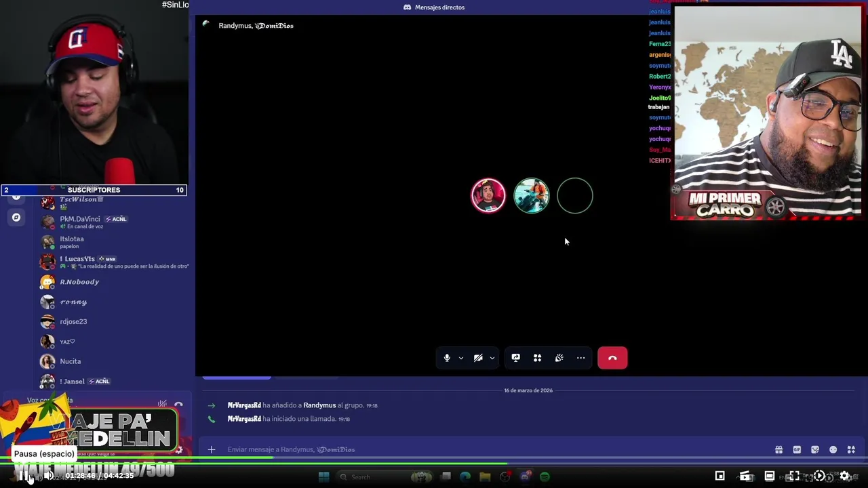868x488 pixels.
Task: Open the emoji picker
Action: [x=833, y=449]
